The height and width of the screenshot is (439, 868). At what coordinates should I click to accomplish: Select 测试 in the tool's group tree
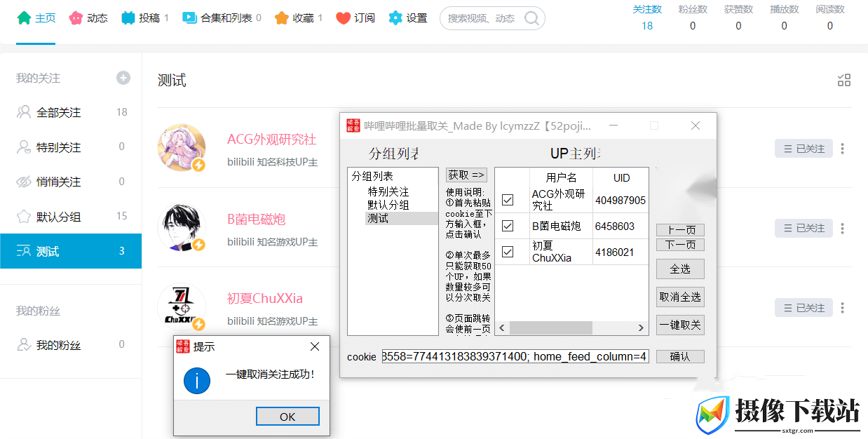pos(378,218)
